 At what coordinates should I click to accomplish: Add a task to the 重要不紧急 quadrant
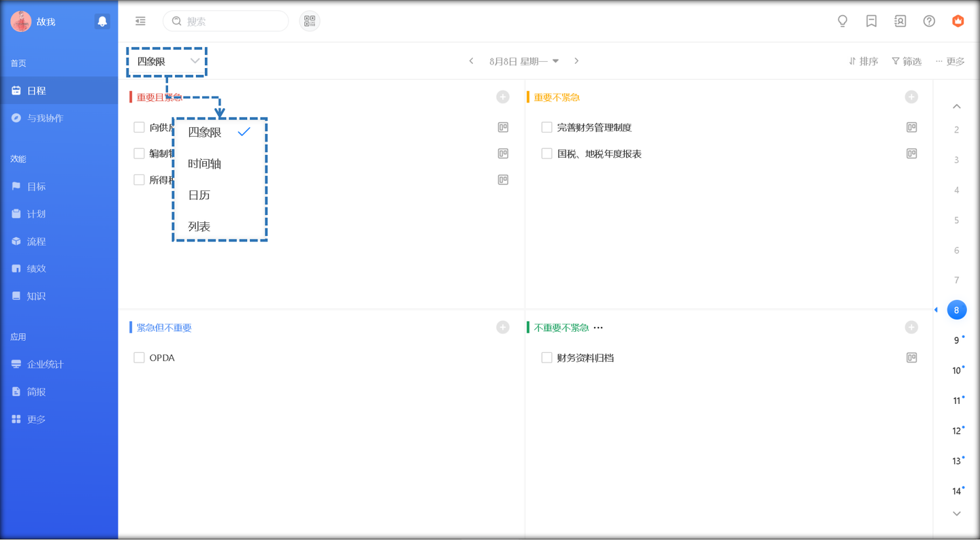point(911,97)
